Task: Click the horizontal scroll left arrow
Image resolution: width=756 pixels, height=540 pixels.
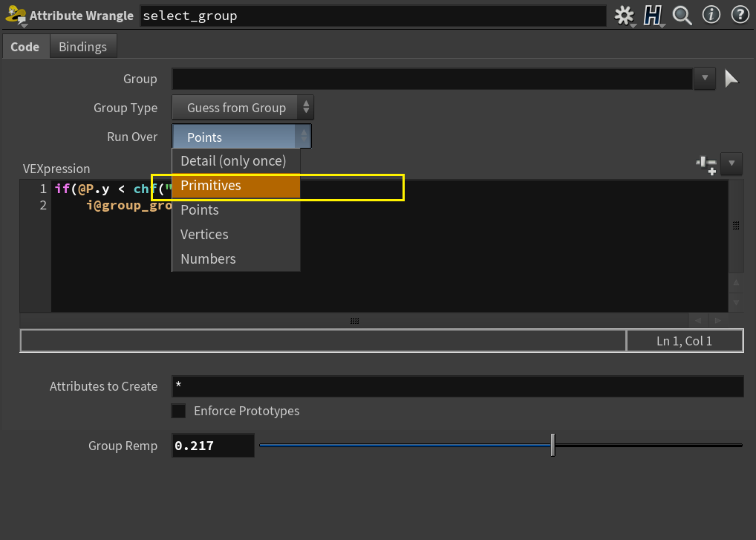Action: pos(697,320)
